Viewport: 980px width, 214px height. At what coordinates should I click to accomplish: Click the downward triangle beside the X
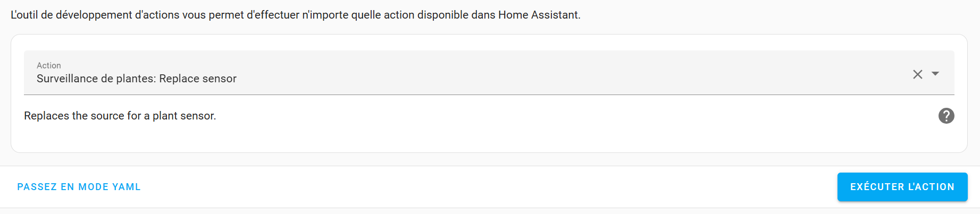tap(935, 74)
